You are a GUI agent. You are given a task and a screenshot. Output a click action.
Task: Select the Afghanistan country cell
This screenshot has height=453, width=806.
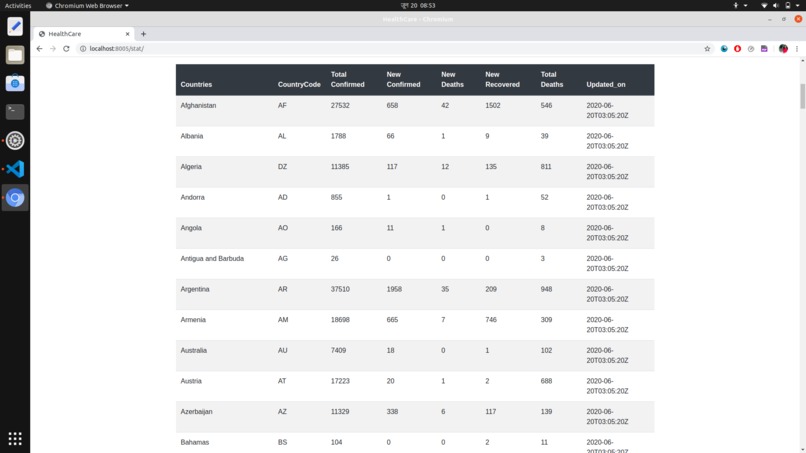pos(198,105)
